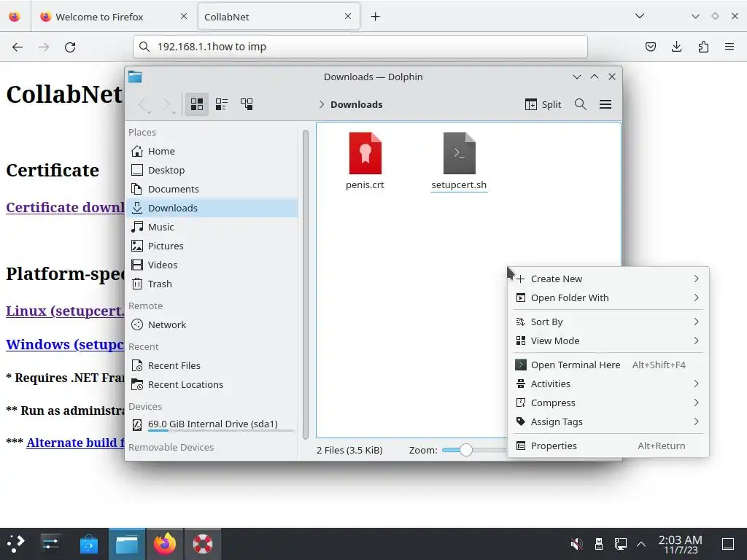Choose Open Terminal Here
The image size is (747, 560).
click(608, 365)
